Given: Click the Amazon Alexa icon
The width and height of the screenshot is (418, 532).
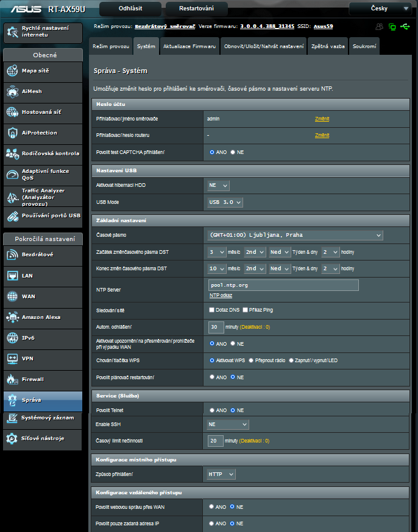Looking at the screenshot, I should [12, 318].
